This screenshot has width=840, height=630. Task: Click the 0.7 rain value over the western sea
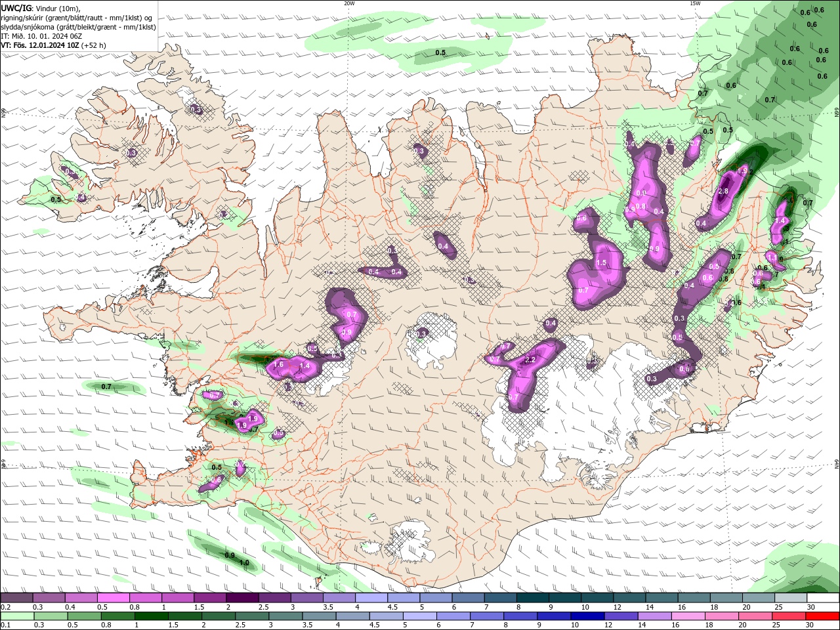106,387
